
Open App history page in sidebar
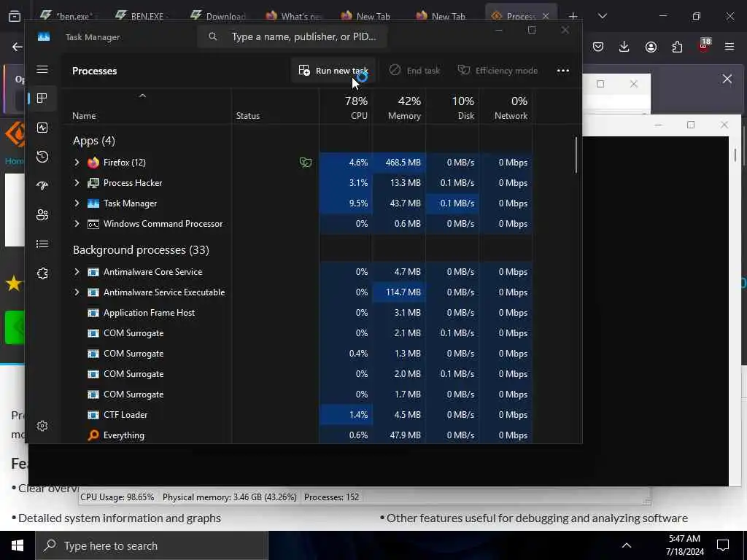pos(42,157)
